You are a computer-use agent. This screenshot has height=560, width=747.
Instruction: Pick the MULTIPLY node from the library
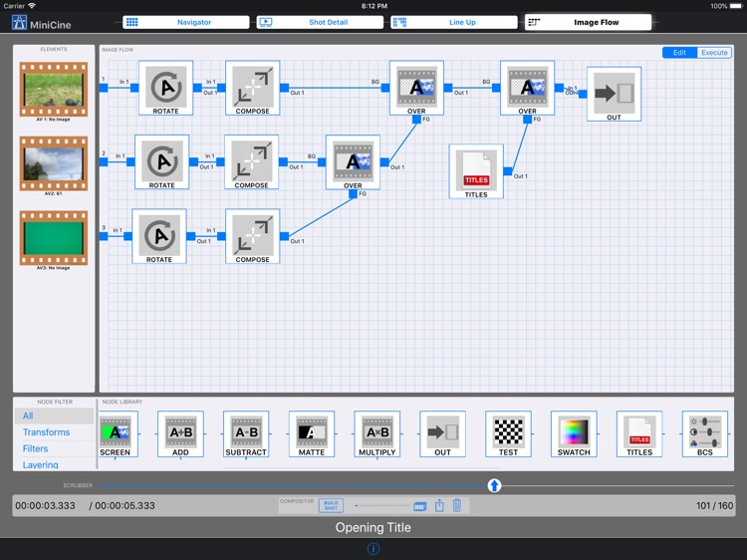pyautogui.click(x=377, y=434)
